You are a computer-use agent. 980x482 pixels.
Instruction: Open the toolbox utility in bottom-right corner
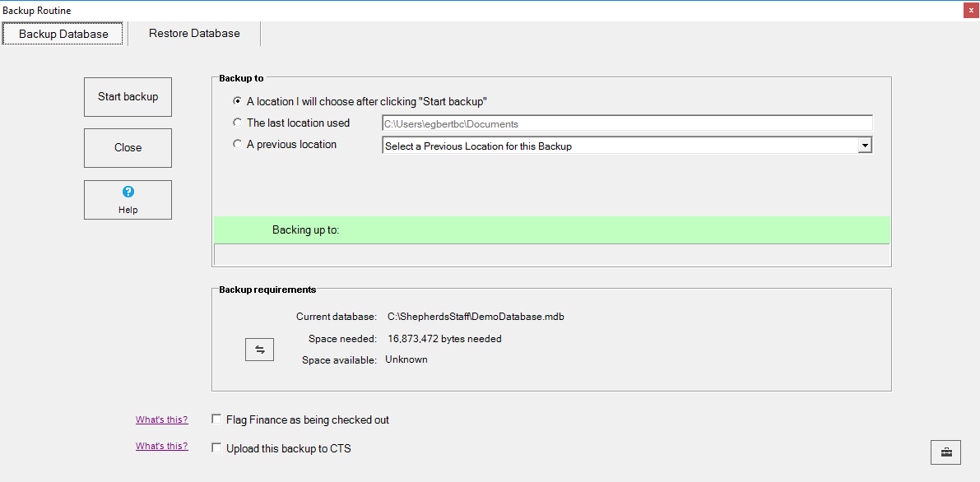(945, 452)
